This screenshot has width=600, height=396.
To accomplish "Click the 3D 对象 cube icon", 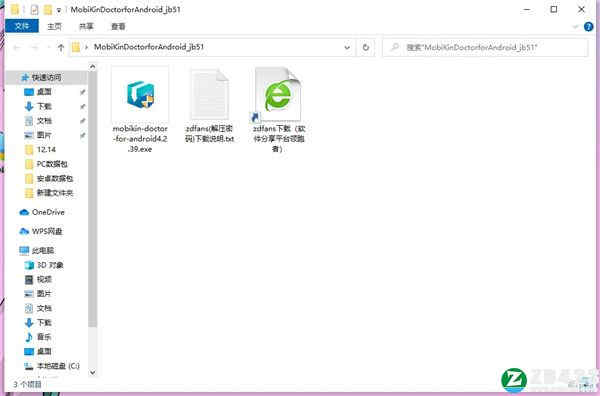I will 29,265.
